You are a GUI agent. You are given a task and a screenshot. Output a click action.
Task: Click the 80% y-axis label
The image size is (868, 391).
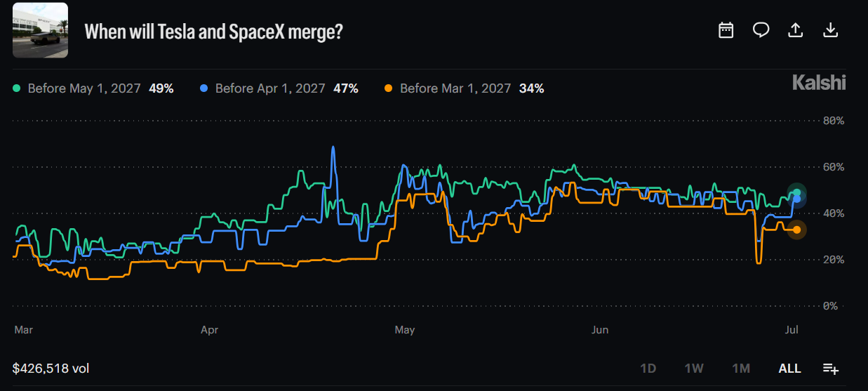[834, 121]
